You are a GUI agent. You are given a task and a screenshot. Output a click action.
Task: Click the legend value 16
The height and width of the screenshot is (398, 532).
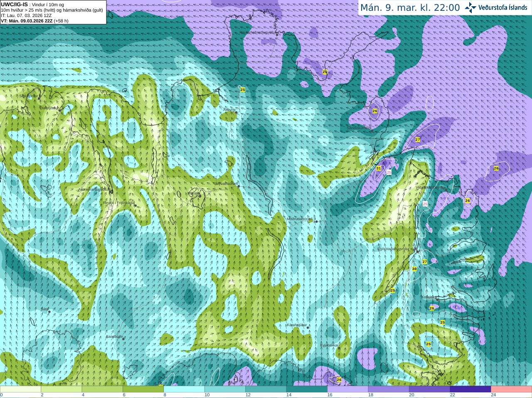[329, 395]
